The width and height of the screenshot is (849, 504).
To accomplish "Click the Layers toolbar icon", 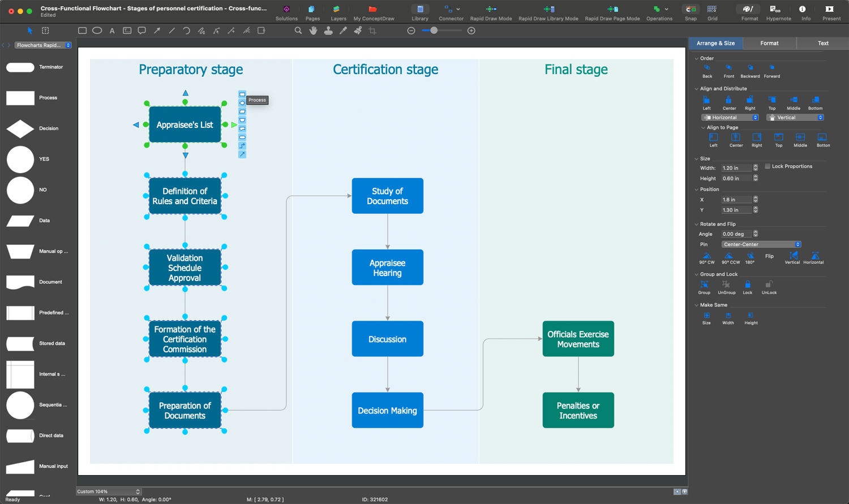I will click(x=338, y=10).
